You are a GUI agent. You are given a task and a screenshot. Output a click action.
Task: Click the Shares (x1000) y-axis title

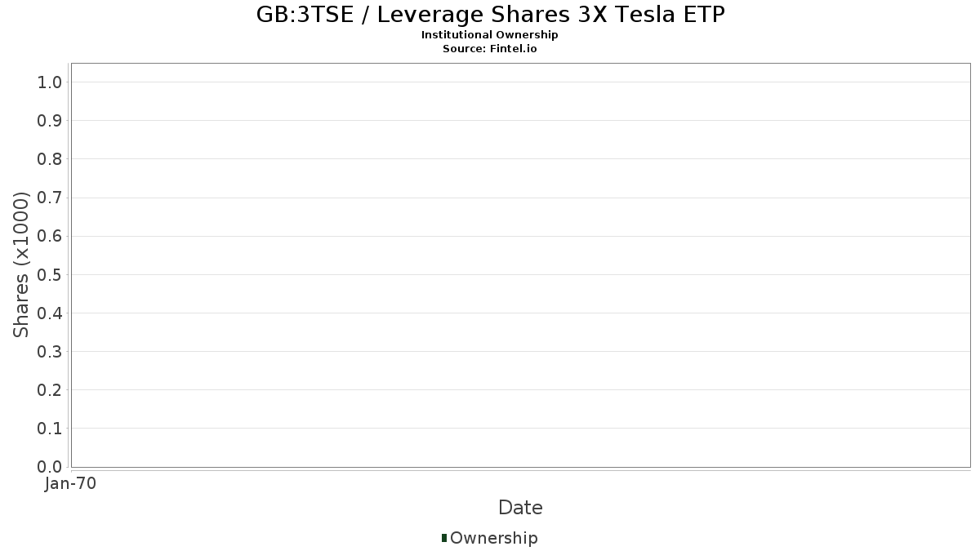click(22, 264)
